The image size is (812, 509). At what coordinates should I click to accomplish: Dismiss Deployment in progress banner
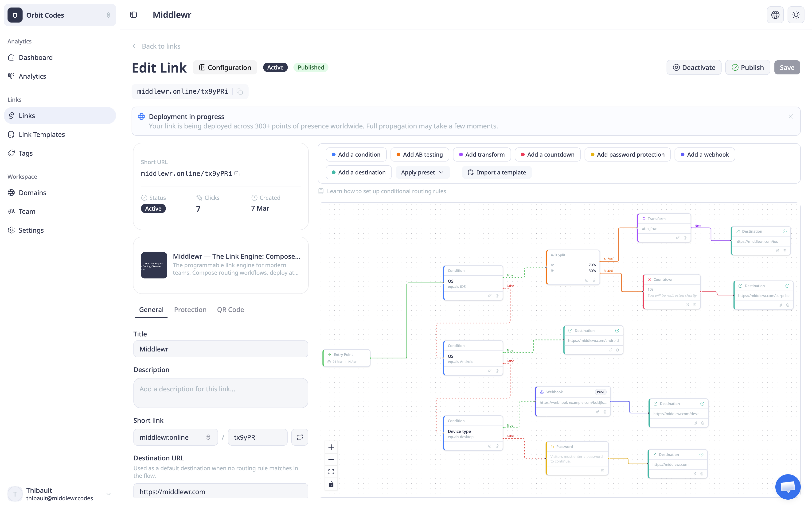tap(790, 116)
